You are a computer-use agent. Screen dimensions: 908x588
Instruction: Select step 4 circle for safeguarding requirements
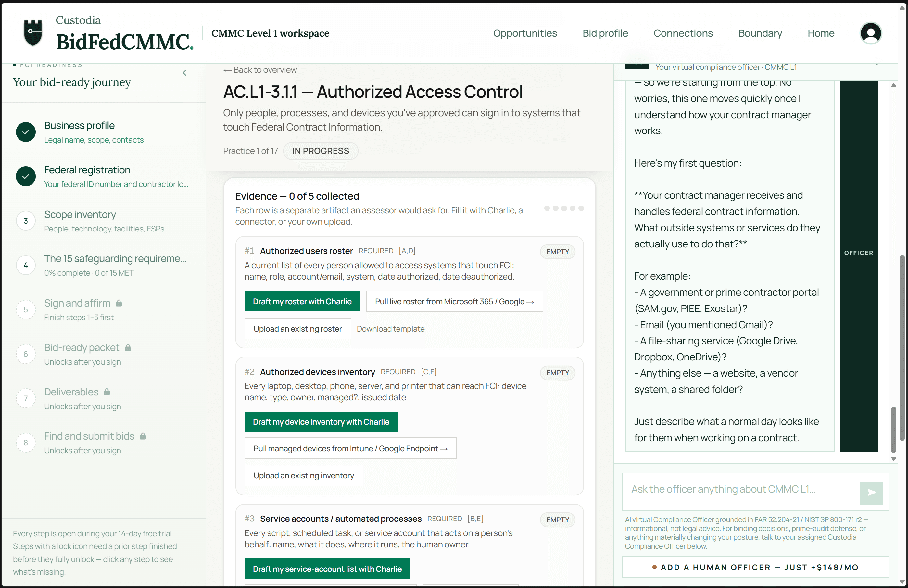point(26,265)
